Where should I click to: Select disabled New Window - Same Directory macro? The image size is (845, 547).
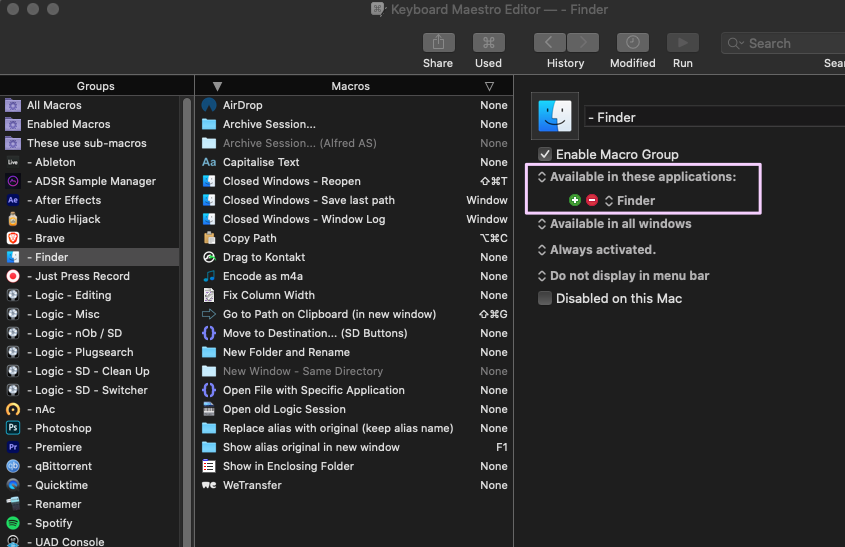coord(354,371)
